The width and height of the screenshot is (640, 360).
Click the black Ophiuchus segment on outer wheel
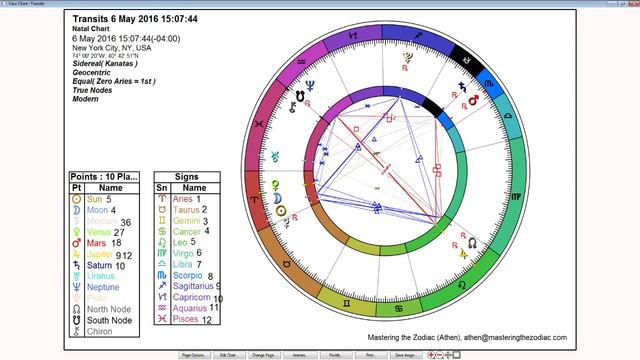467,60
